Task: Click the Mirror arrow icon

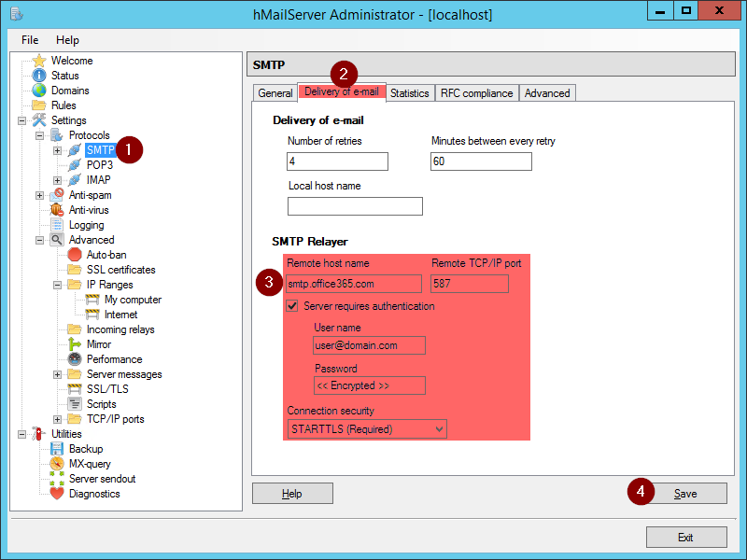Action: click(x=75, y=344)
